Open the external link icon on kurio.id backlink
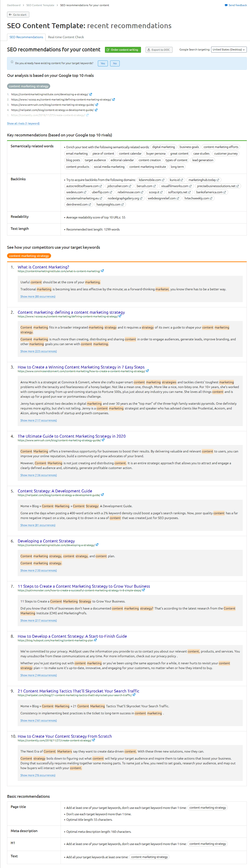Image resolution: width=250 pixels, height=868 pixels. 182,180
